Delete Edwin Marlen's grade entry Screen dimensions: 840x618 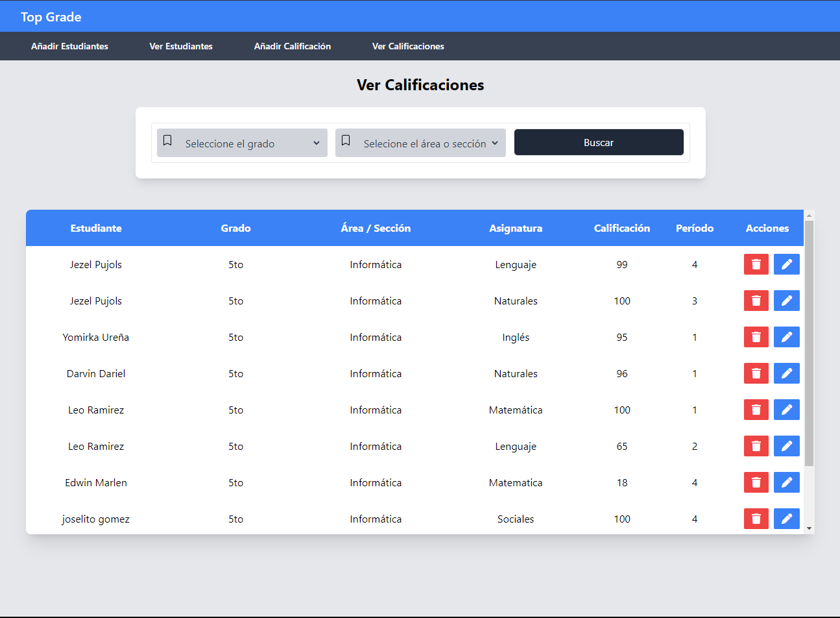point(756,482)
